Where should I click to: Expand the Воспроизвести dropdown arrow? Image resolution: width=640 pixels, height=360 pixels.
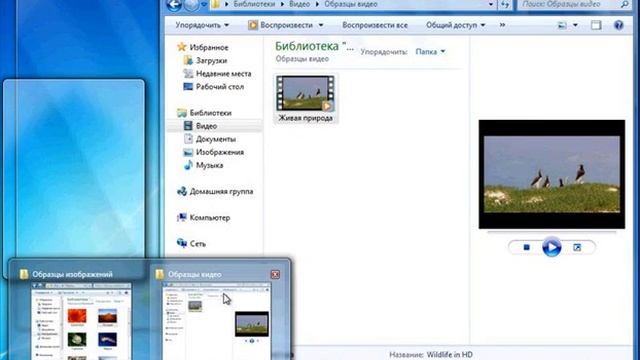pyautogui.click(x=321, y=25)
